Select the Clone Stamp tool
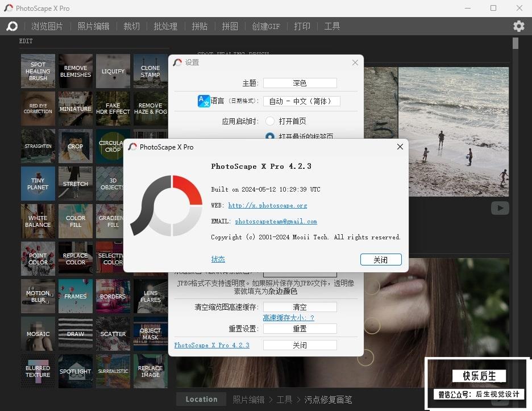This screenshot has width=532, height=411. [x=150, y=71]
